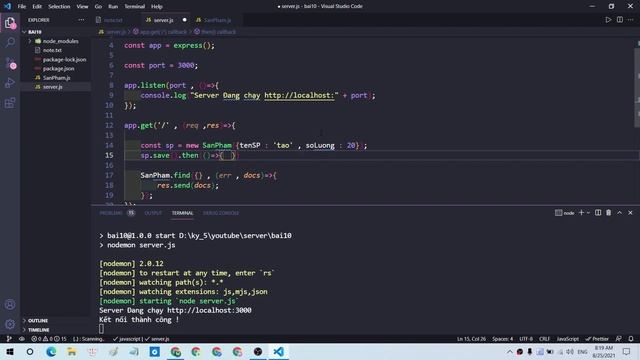Split the editor to the right
The width and height of the screenshot is (640, 360).
620,20
